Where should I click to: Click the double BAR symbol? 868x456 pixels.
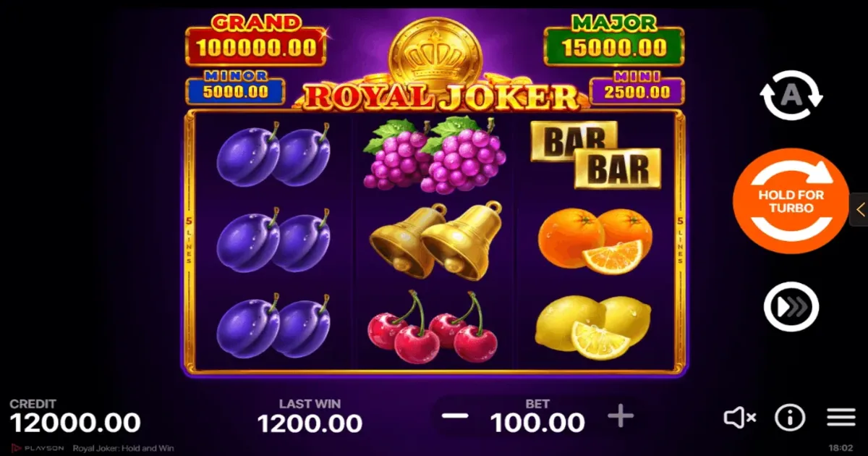pos(596,154)
